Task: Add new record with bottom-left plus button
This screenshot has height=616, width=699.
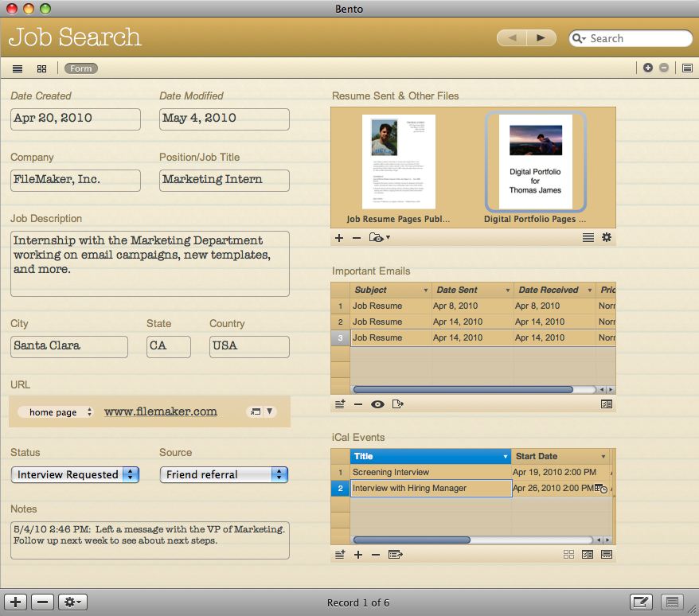Action: coord(16,602)
